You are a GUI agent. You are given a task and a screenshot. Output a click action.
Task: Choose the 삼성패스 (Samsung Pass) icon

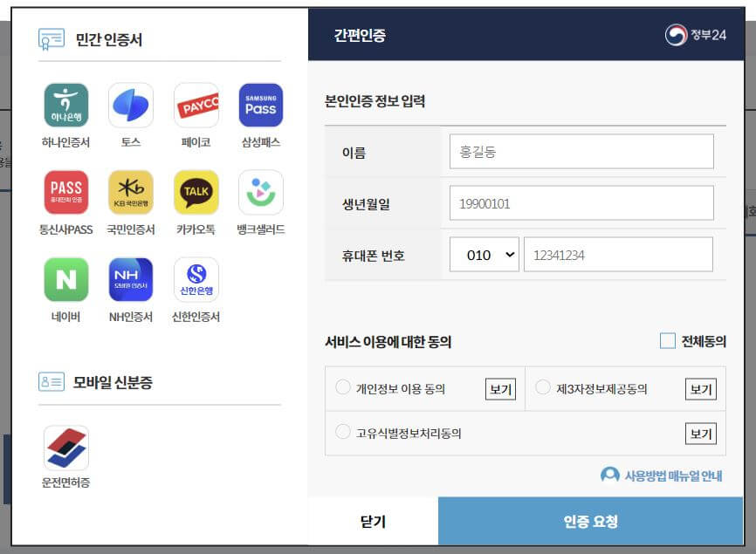pos(261,105)
